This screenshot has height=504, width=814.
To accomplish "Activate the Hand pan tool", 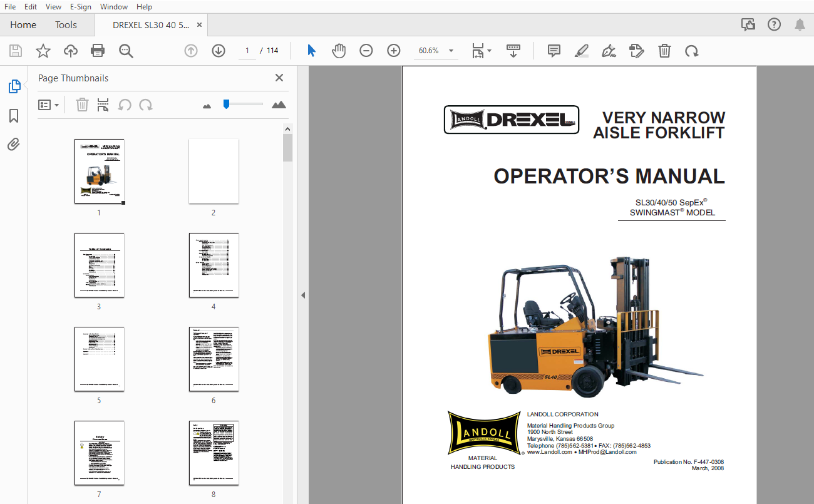I will point(339,51).
